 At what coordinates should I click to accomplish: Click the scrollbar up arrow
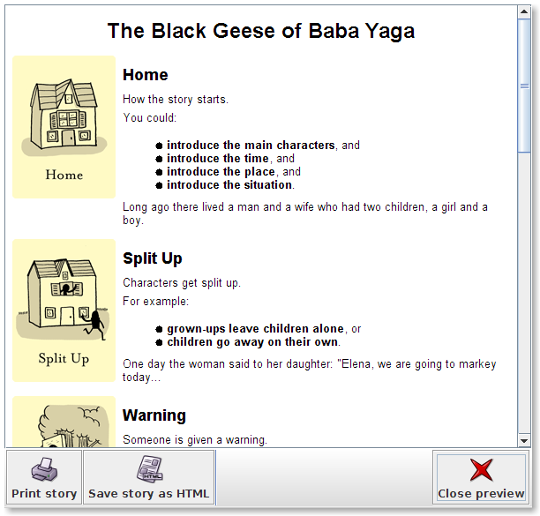[524, 12]
